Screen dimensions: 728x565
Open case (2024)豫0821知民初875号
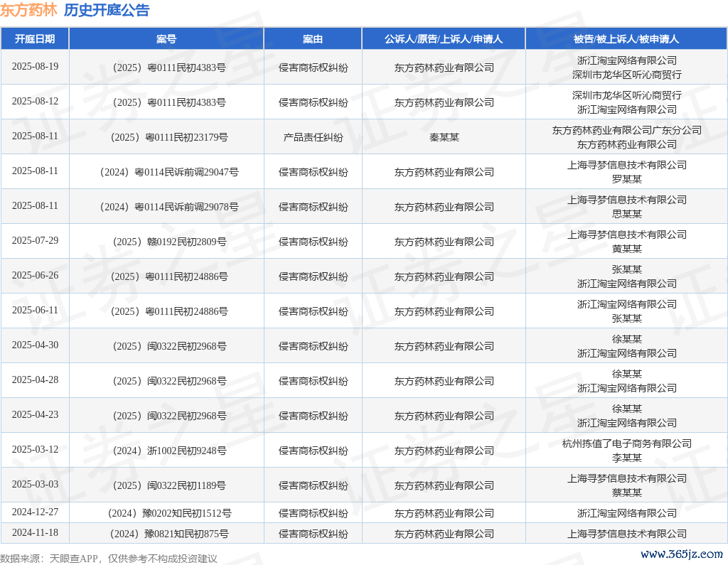(166, 534)
